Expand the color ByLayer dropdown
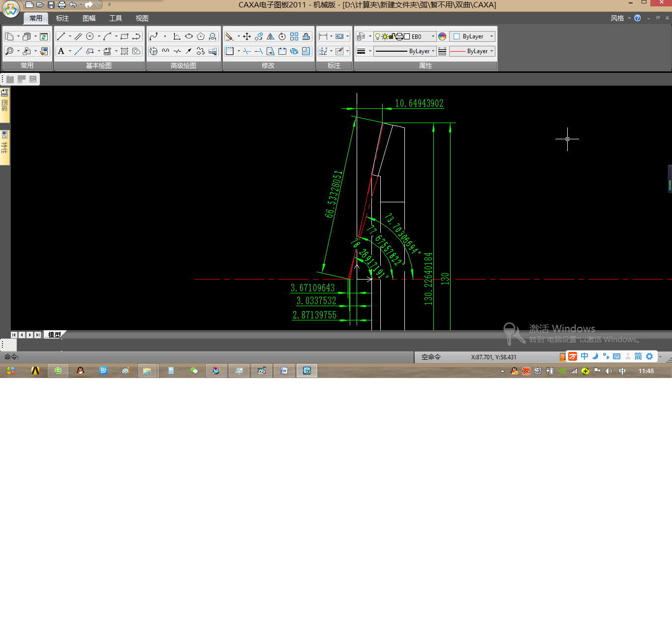Viewport: 672px width, 630px height. click(x=491, y=36)
